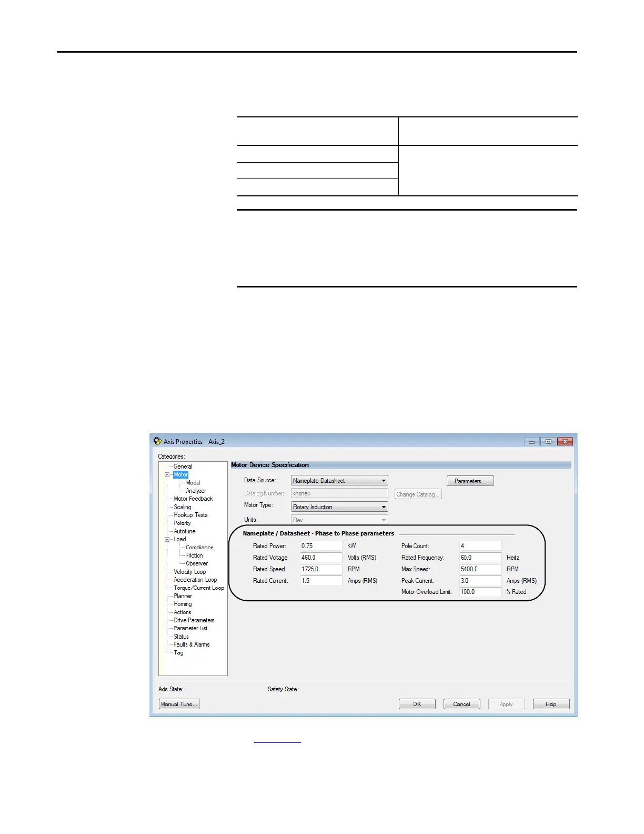The image size is (644, 834).
Task: Open the Homing category
Action: (183, 604)
